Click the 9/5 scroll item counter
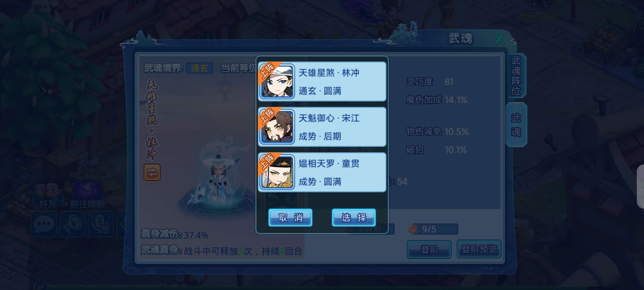The height and width of the screenshot is (290, 644). click(433, 229)
